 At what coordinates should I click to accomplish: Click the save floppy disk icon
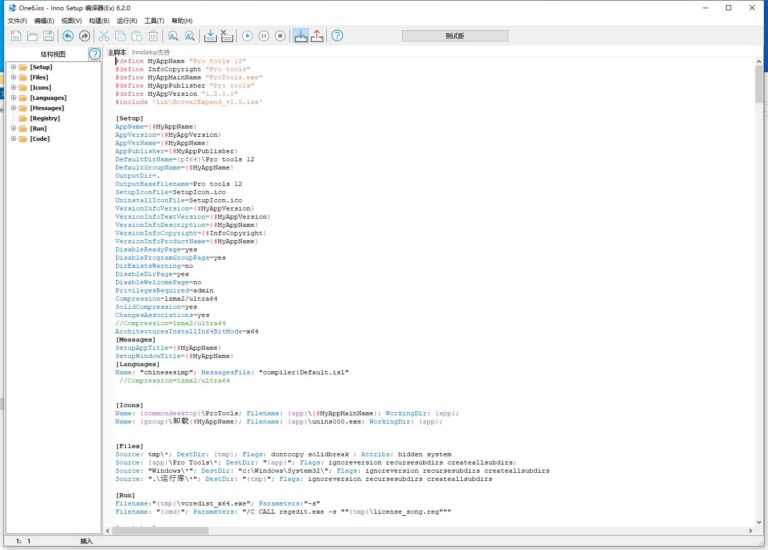(47, 36)
